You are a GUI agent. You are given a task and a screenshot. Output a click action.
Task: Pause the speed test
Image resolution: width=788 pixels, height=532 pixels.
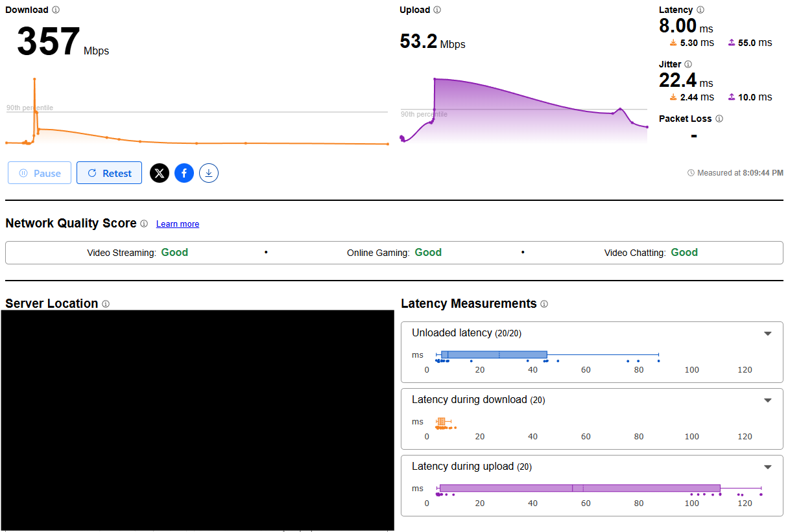click(40, 173)
